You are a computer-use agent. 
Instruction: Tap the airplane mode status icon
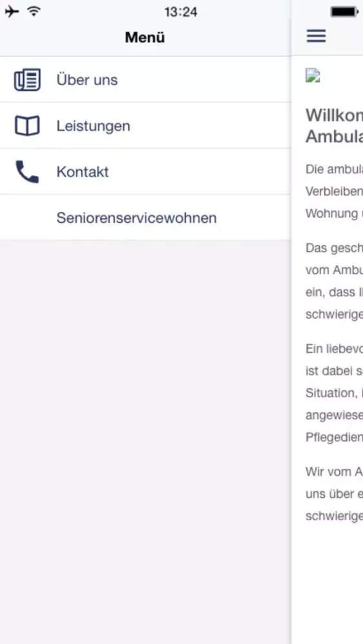coord(12,12)
